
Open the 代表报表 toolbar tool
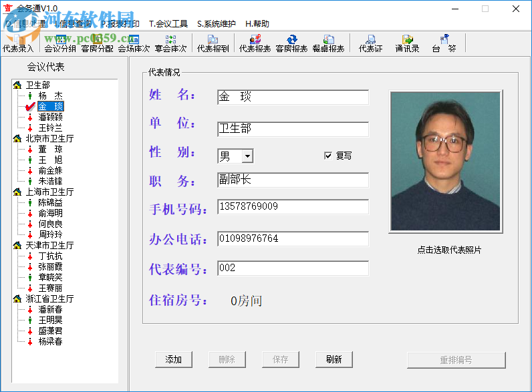(255, 43)
